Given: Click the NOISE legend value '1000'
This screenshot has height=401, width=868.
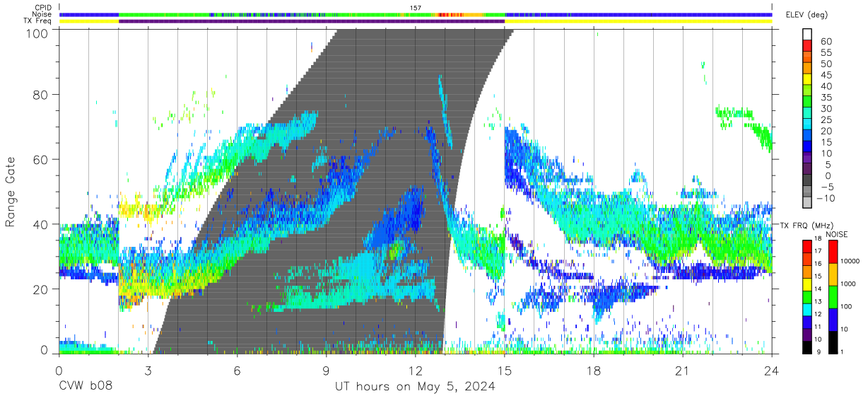Looking at the screenshot, I should (x=848, y=284).
